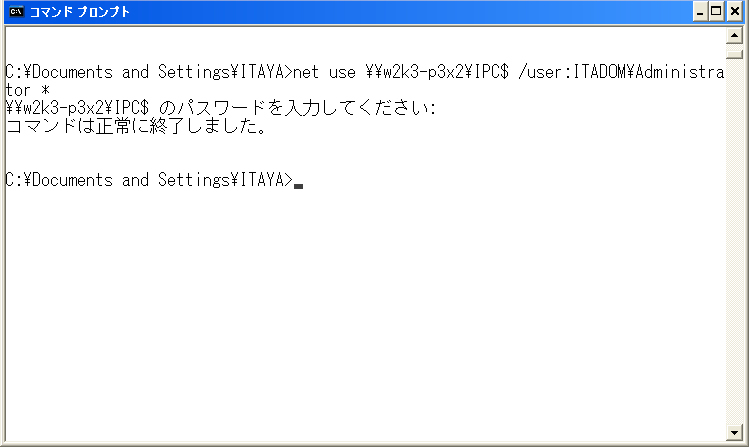Click the blinking cursor at the prompt
The height and width of the screenshot is (447, 749).
coord(299,186)
